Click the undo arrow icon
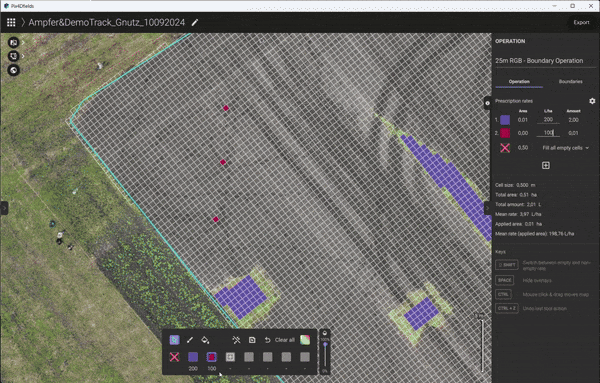This screenshot has height=383, width=600. [x=267, y=340]
